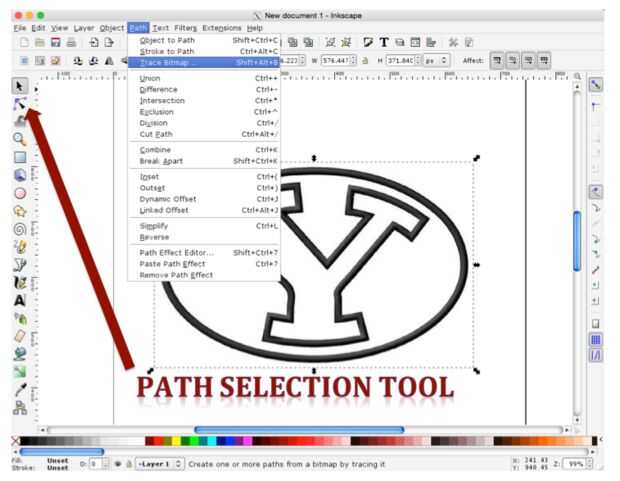Choose Simplify from Path menu
Image resolution: width=620 pixels, height=481 pixels.
click(204, 226)
